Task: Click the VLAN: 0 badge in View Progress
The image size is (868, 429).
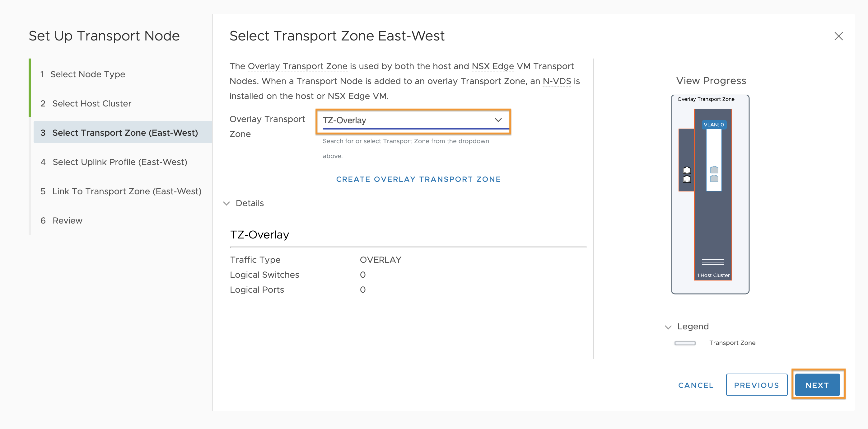Action: 713,125
